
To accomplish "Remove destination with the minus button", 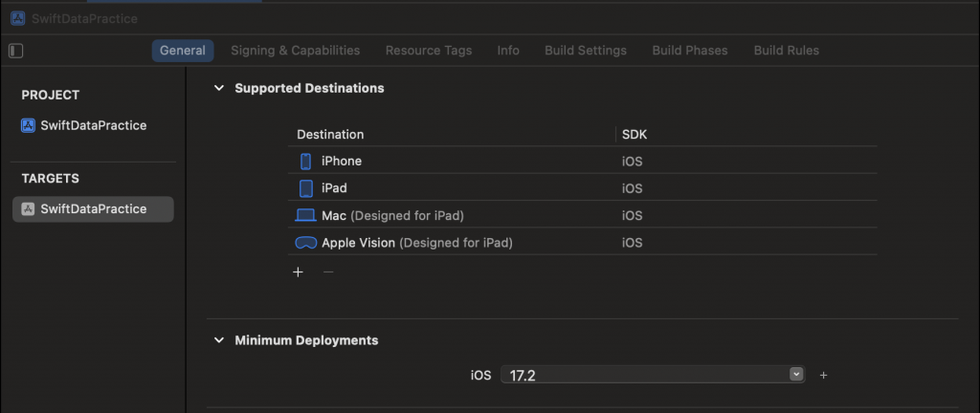I will (328, 272).
